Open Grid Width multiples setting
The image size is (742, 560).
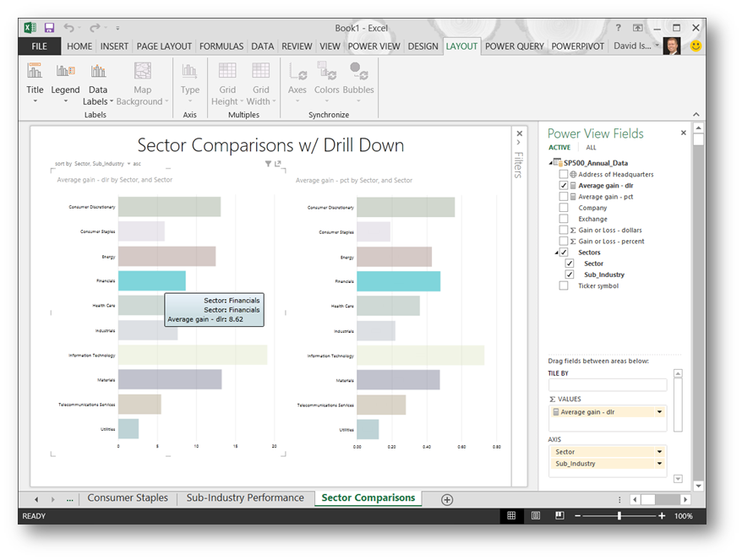click(261, 84)
